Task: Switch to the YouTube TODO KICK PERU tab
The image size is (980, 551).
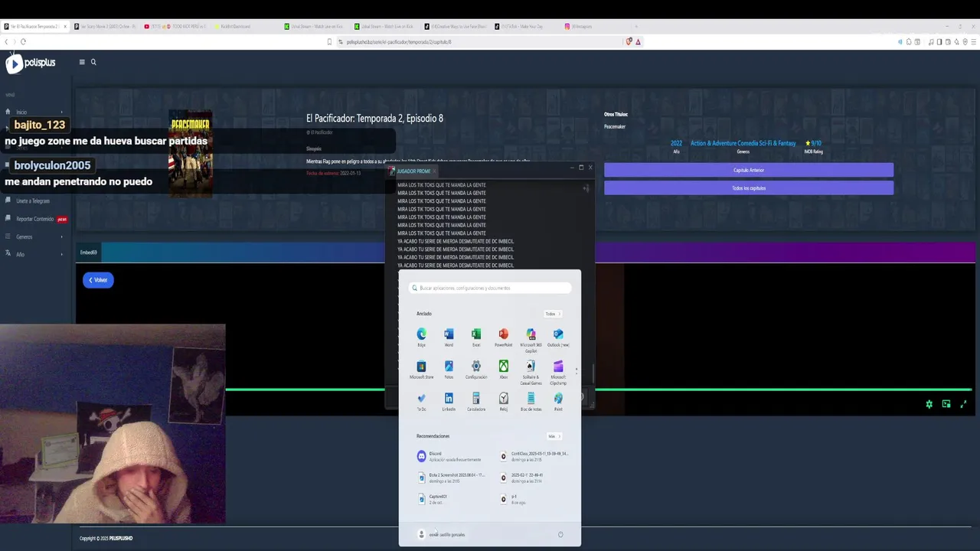Action: pos(175,26)
